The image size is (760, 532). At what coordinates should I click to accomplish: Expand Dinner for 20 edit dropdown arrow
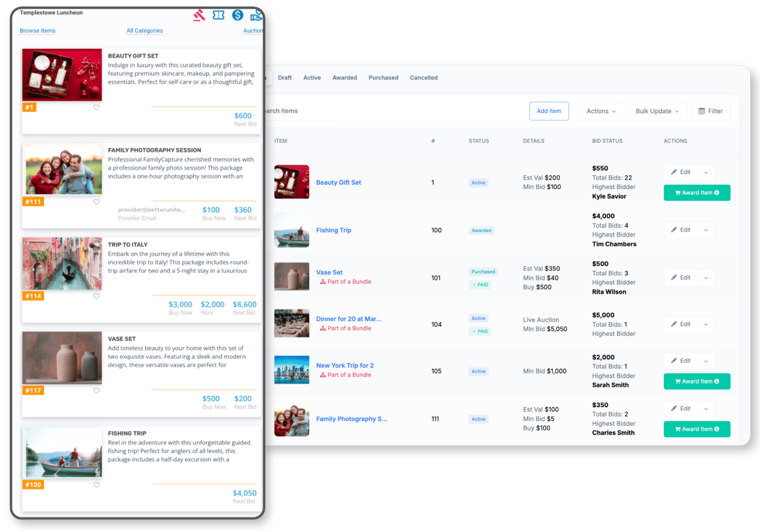point(706,324)
